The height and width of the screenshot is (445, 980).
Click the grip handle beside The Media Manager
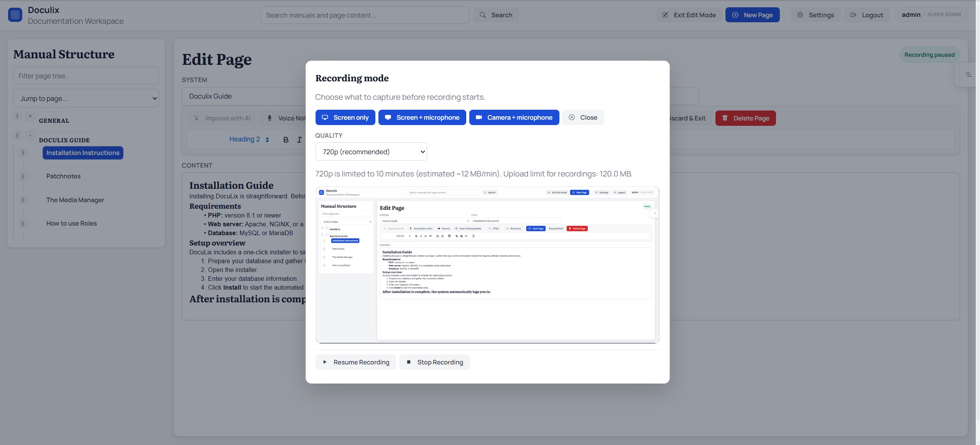click(23, 200)
